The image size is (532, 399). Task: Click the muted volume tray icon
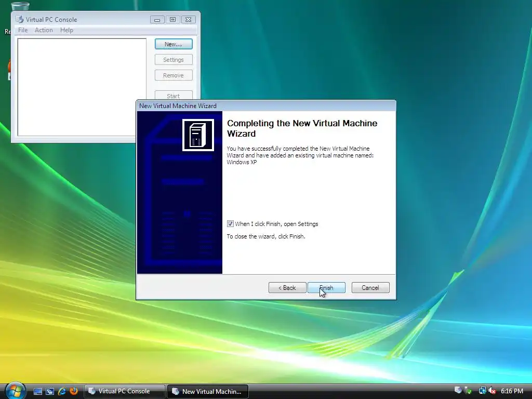point(492,391)
